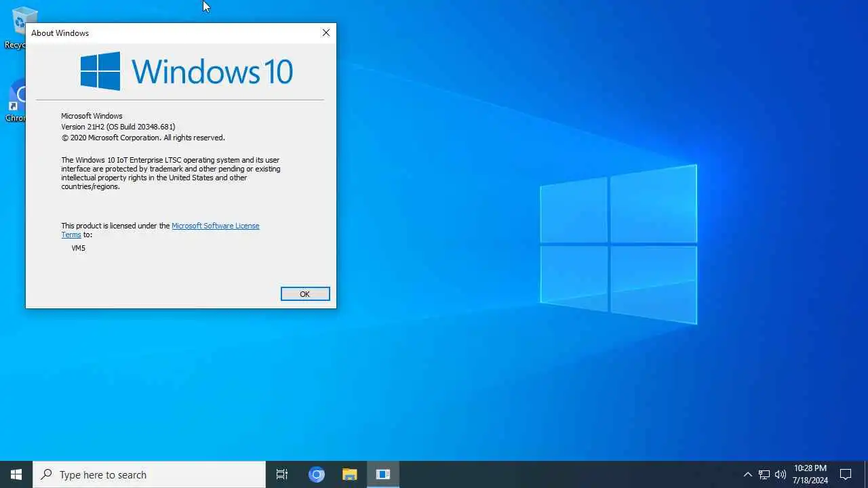
Task: Click the licensed user name 'VM5'
Action: coord(79,248)
